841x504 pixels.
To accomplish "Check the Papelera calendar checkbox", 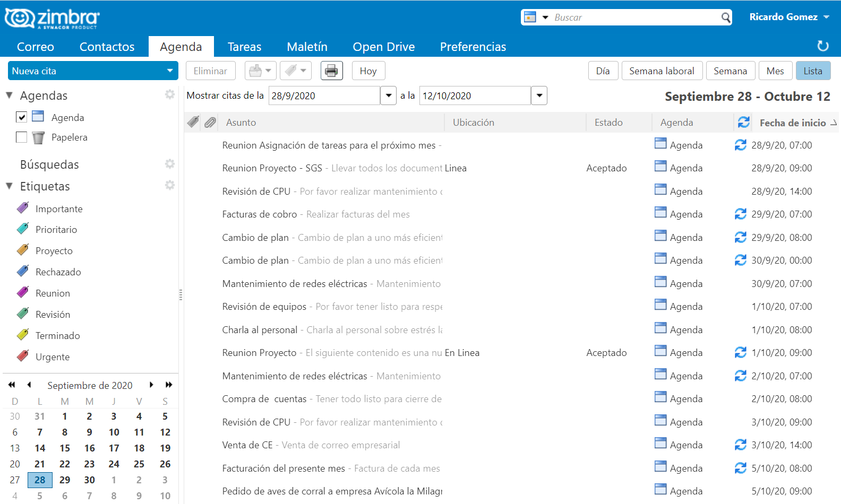I will pyautogui.click(x=21, y=137).
